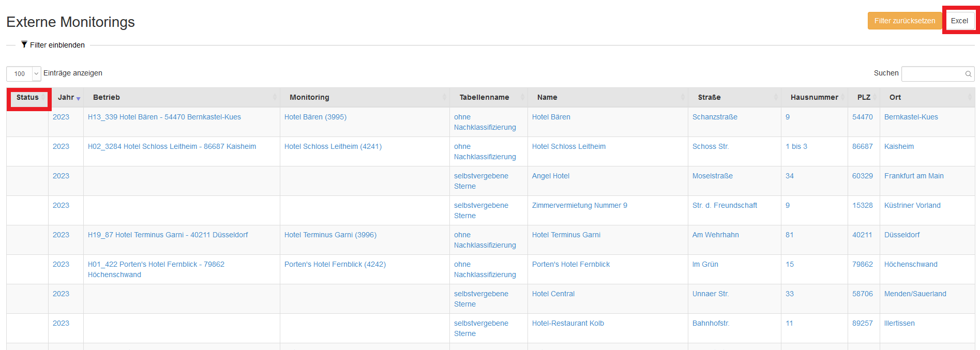Click the Suchen search input field
The height and width of the screenshot is (350, 980).
(x=932, y=74)
